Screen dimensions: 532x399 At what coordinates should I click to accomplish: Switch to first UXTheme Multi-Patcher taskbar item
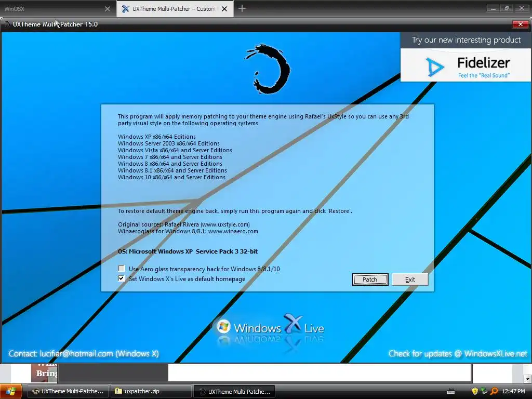click(x=68, y=391)
